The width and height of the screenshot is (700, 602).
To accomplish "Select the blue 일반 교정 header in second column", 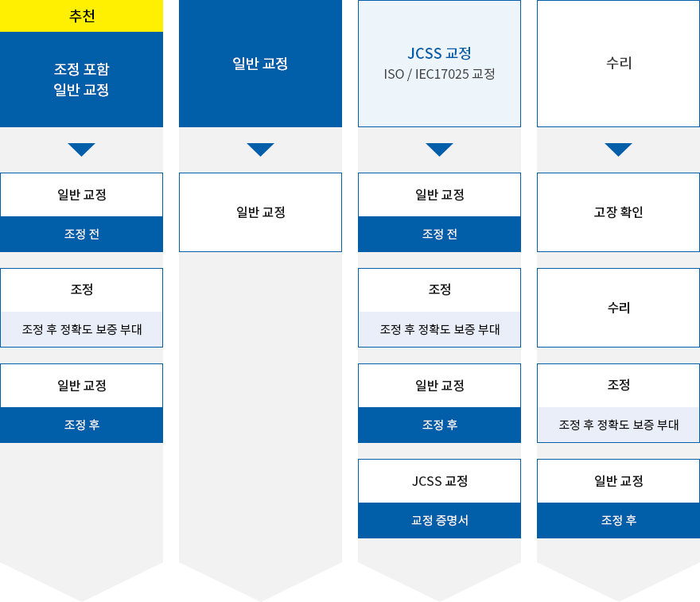I will coord(260,64).
